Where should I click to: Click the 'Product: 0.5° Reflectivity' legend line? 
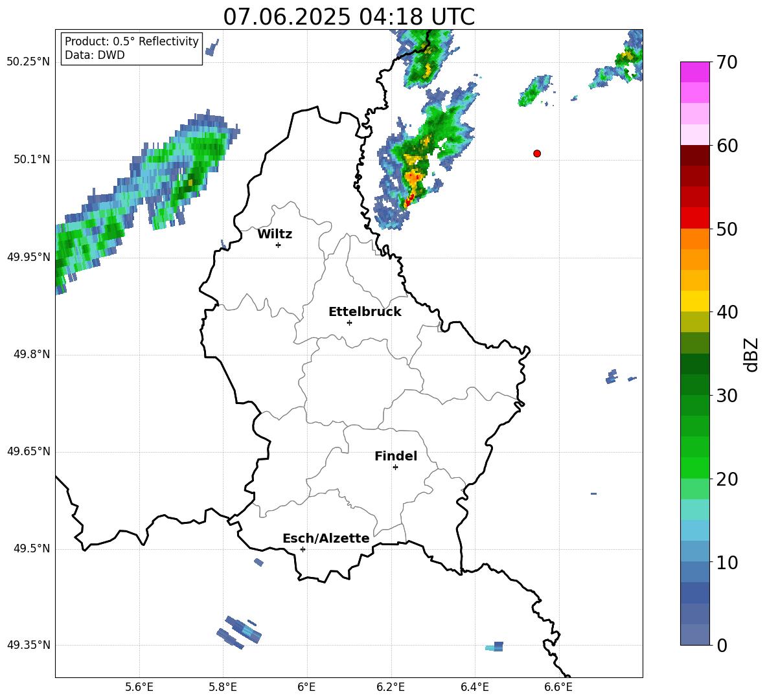coord(132,41)
